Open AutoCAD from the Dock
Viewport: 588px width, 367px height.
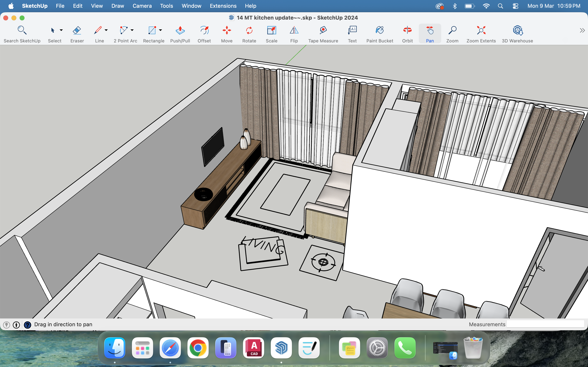(254, 348)
